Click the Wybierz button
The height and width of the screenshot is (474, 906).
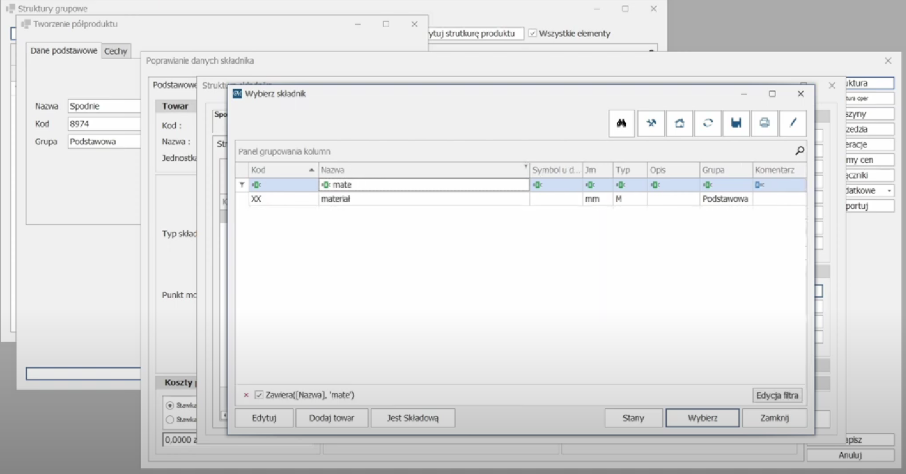click(x=702, y=418)
